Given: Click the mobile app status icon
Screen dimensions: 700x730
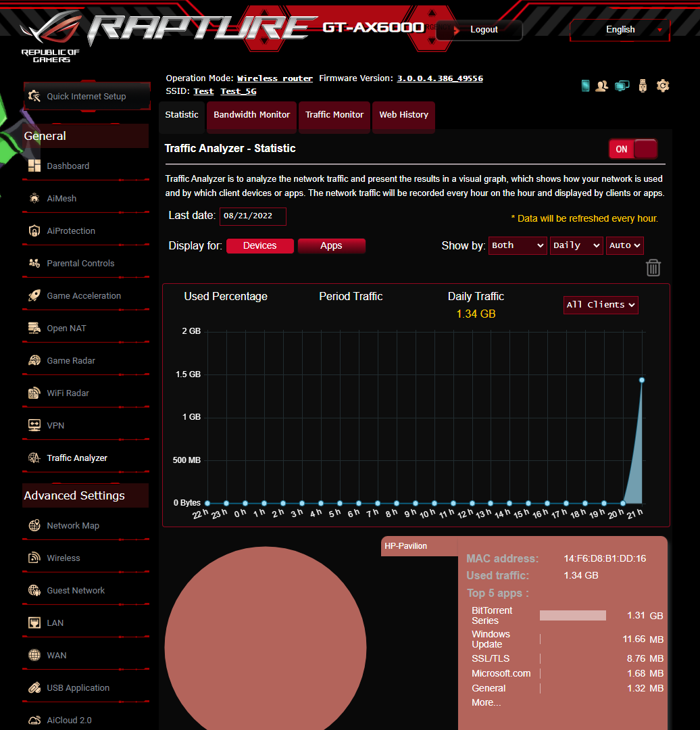Looking at the screenshot, I should 586,86.
